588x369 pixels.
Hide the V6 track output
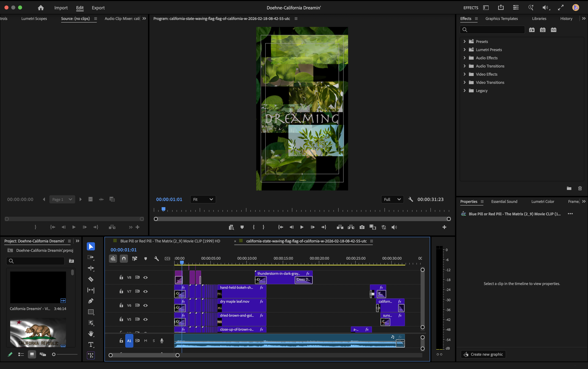(145, 305)
